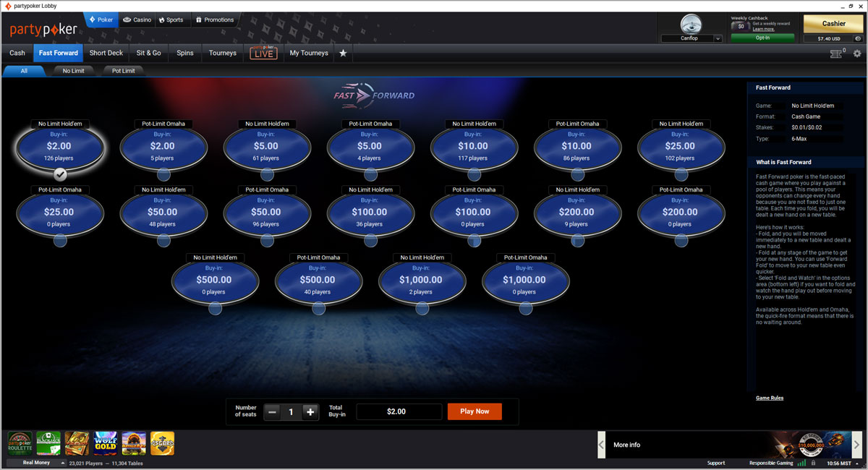Choose the $200.00 No Limit Hold'em table
The image size is (868, 470).
pos(576,213)
